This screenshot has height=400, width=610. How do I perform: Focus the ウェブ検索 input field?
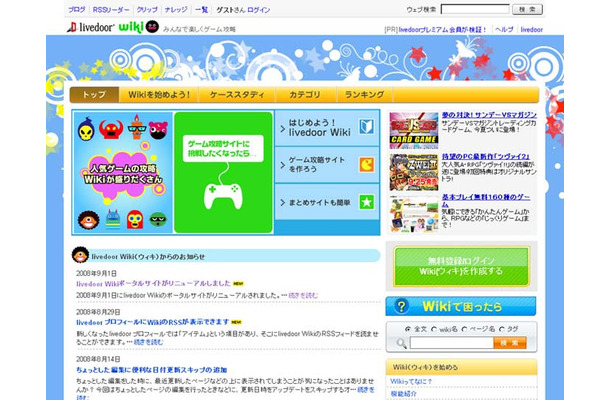click(475, 9)
